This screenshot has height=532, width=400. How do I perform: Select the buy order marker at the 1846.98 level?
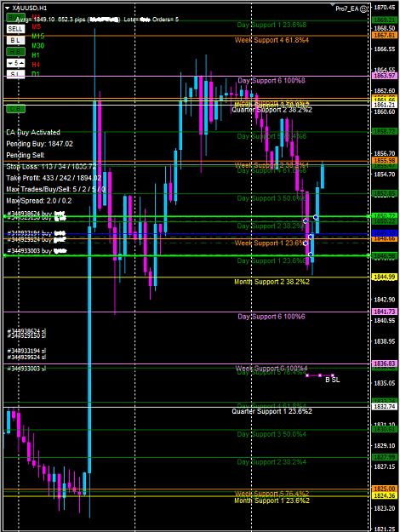311,255
